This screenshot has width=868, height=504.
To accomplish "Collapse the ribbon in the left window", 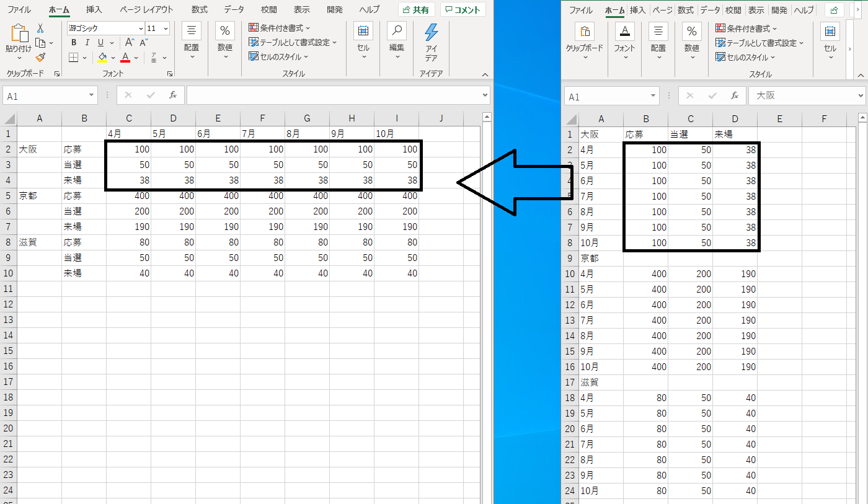I will pos(485,74).
